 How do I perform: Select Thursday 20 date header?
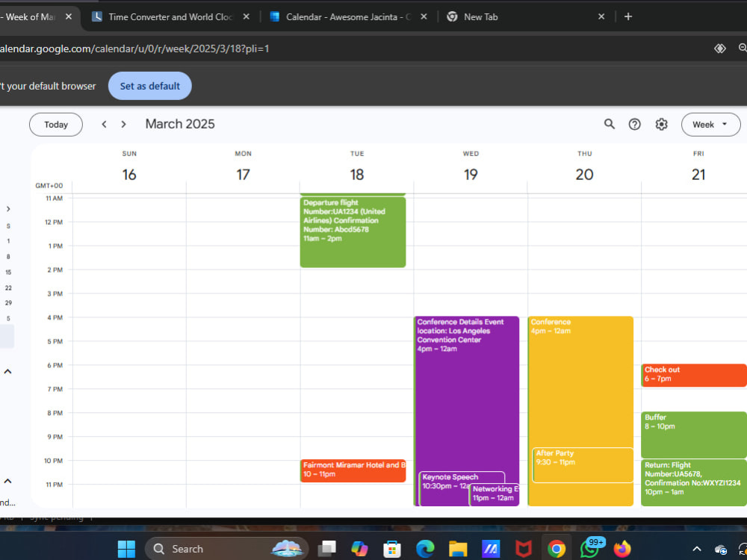[x=585, y=174]
